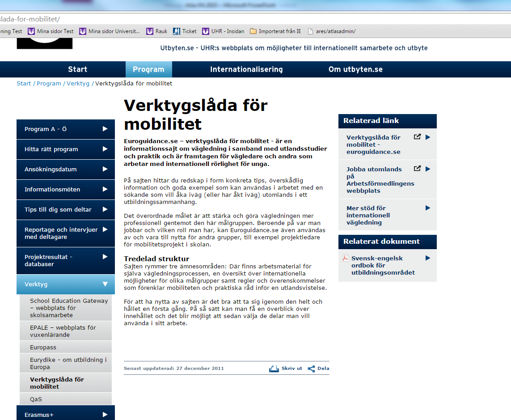
Task: Click the PDF icon for Svensk-engelsk ordbok
Action: (346, 258)
